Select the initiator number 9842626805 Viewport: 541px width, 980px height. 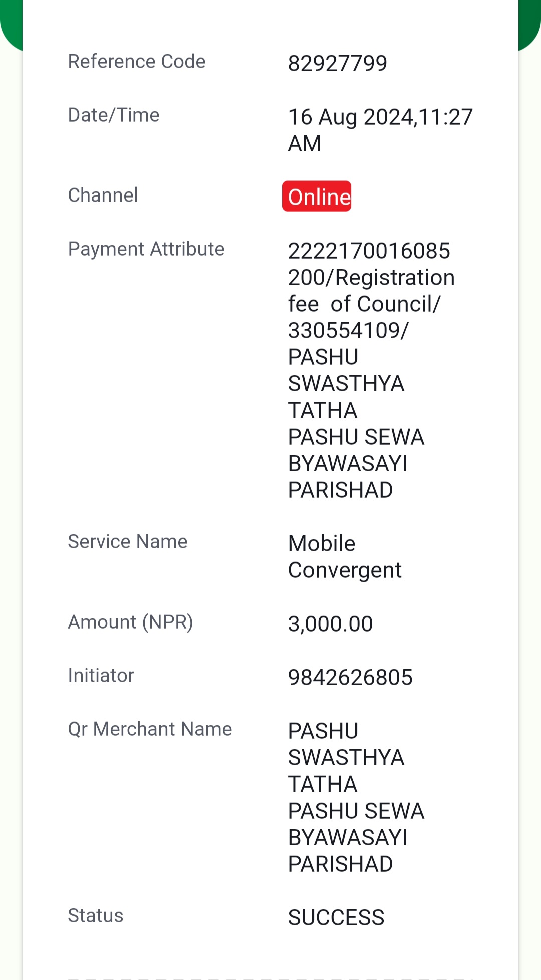350,677
